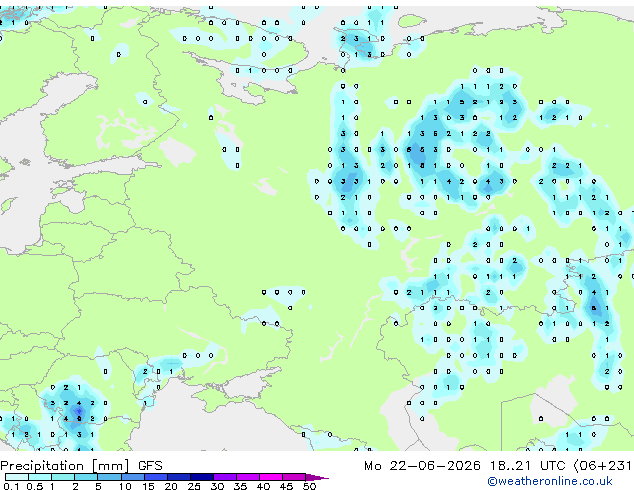Image resolution: width=634 pixels, height=490 pixels.
Task: Click the 18..21 UTC time label
Action: pos(527,466)
